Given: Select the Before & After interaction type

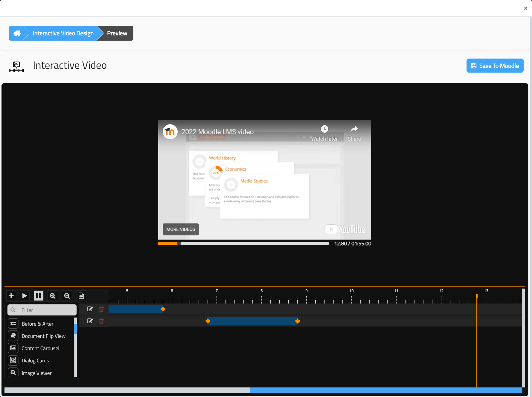Looking at the screenshot, I should (37, 324).
